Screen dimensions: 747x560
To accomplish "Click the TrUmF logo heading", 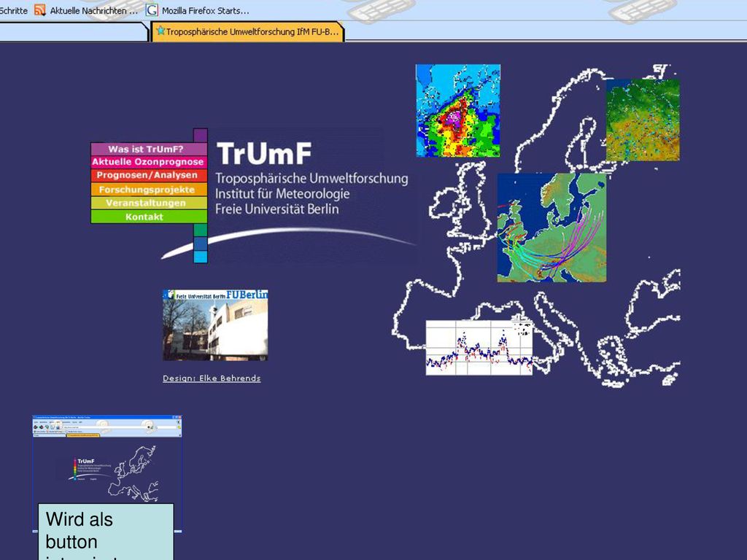I will tap(264, 154).
